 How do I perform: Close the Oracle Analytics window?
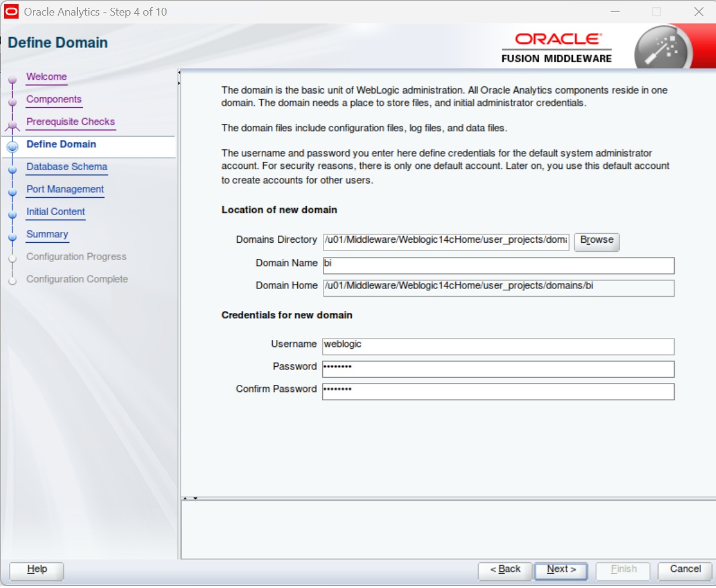tap(698, 11)
